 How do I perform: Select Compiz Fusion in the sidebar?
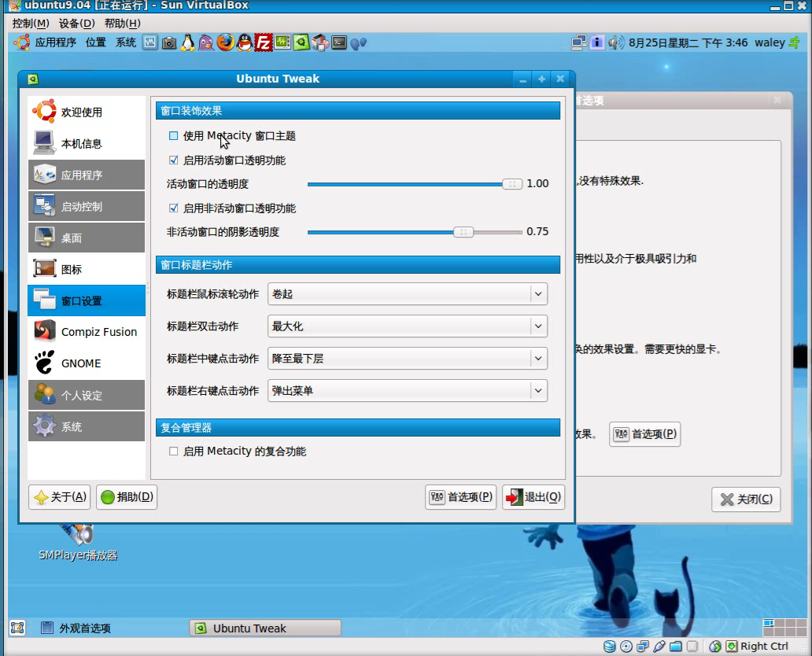[87, 332]
